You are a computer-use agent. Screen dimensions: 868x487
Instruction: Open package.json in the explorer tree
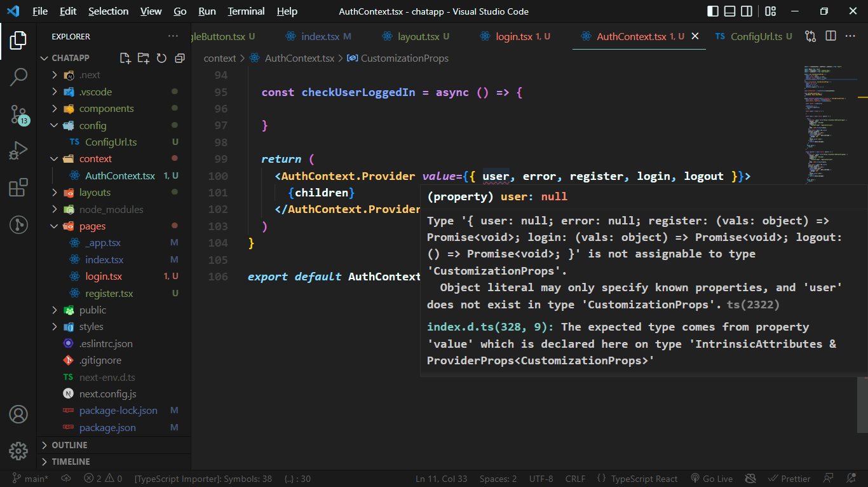[x=107, y=428]
